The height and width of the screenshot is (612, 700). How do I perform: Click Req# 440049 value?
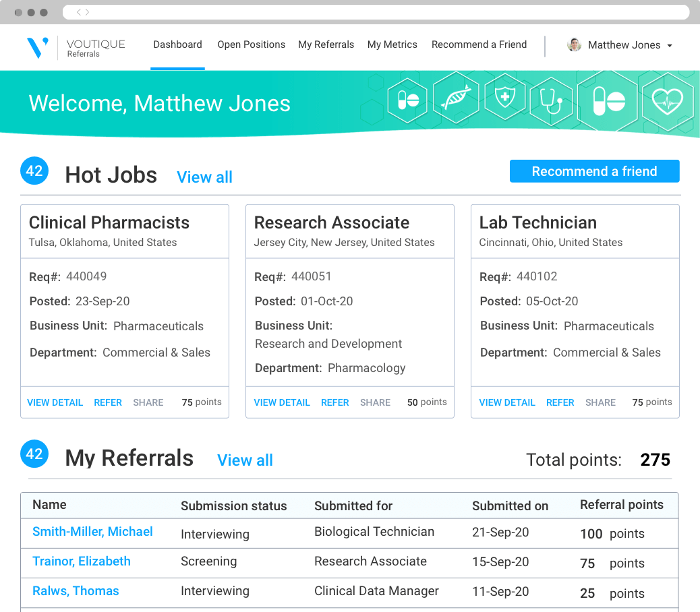click(x=86, y=276)
